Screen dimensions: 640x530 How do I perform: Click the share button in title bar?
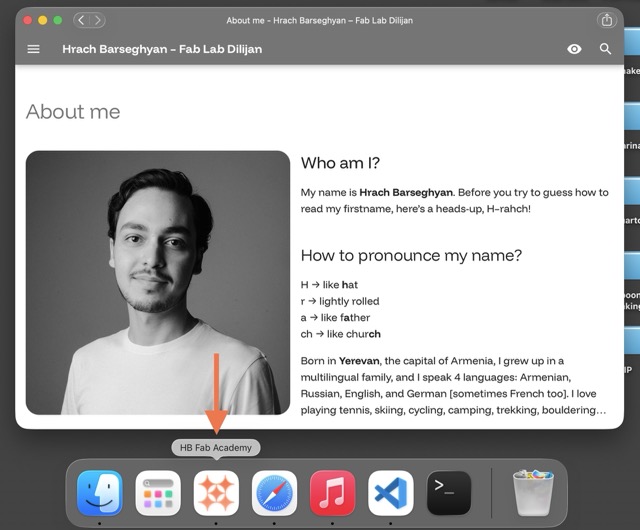[607, 20]
